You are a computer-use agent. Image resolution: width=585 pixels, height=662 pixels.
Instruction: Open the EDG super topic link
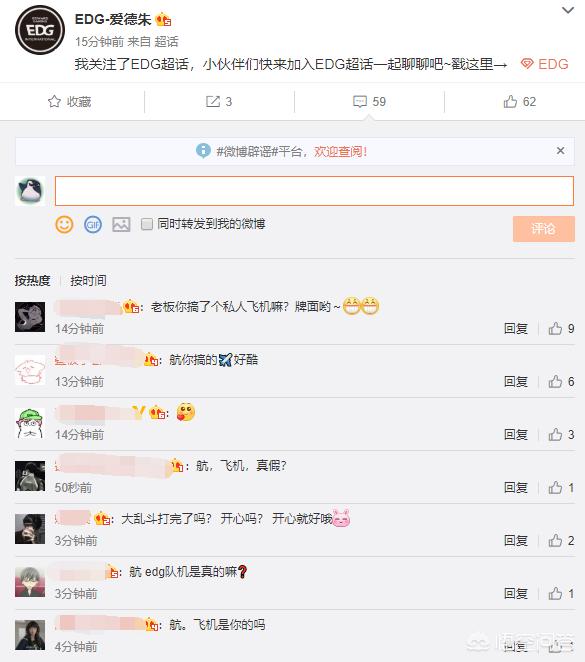point(544,64)
